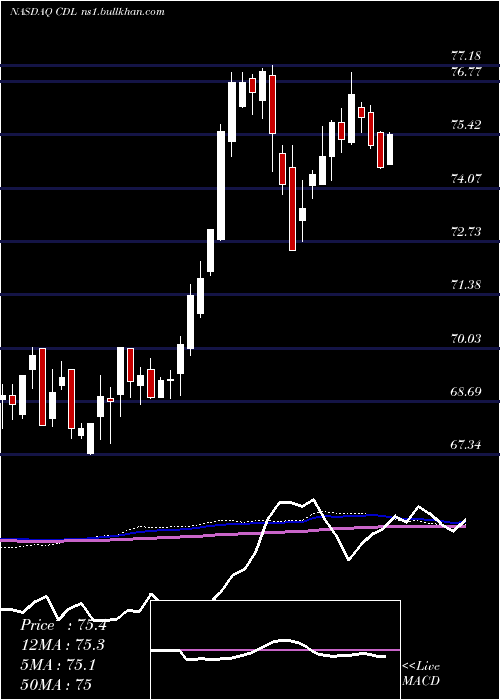
Task: Click the 71.38 price level label
Action: pos(466,284)
